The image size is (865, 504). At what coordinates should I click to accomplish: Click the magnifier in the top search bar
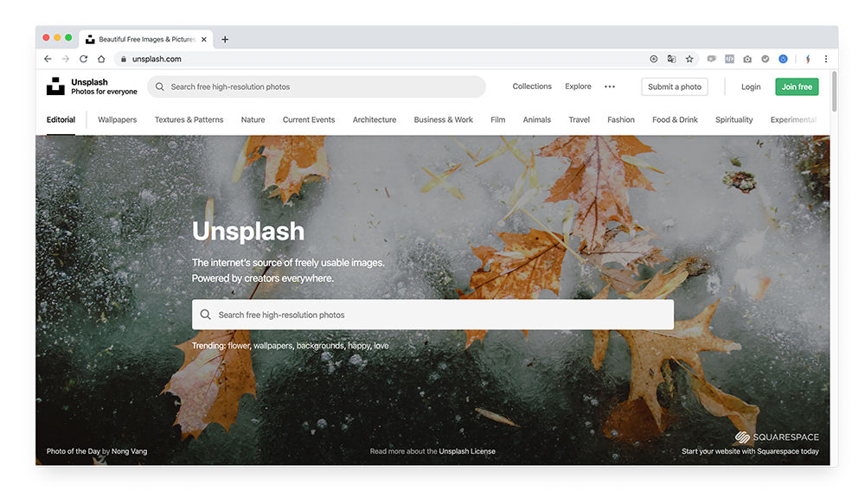coord(159,86)
